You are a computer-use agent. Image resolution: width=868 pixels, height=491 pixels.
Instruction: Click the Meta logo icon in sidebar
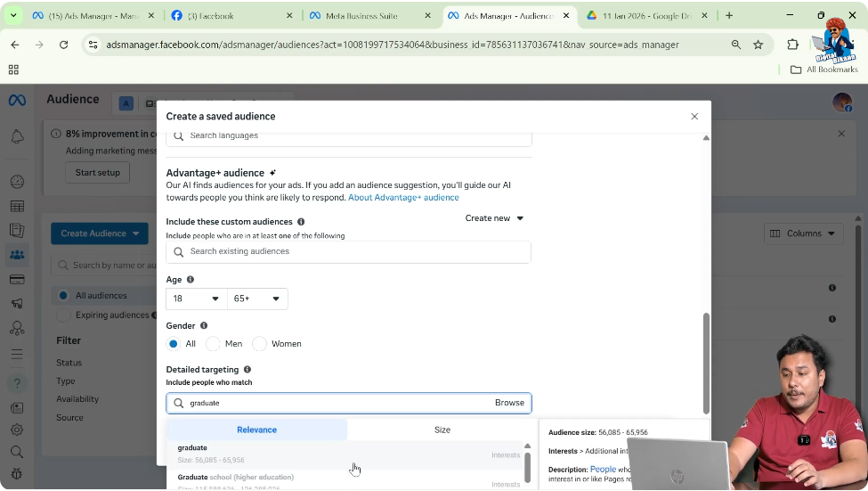click(x=17, y=100)
